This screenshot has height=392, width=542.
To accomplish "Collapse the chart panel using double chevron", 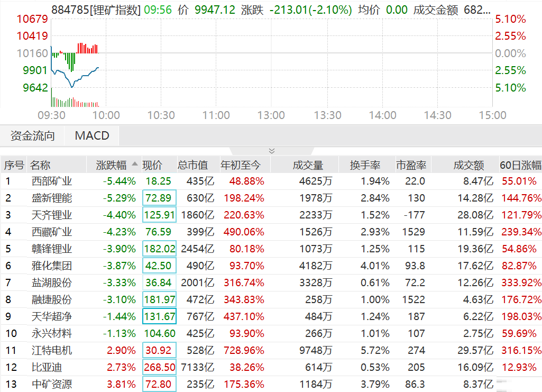I will point(272,151).
